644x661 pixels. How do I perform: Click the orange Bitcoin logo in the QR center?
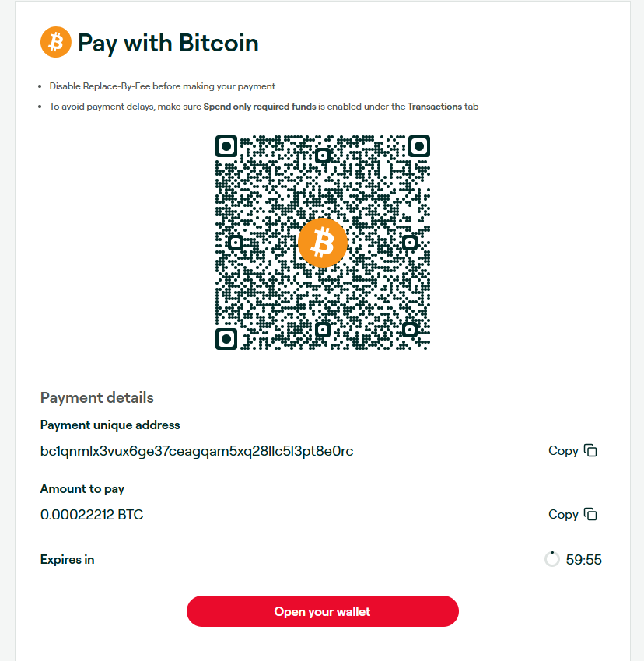point(323,243)
